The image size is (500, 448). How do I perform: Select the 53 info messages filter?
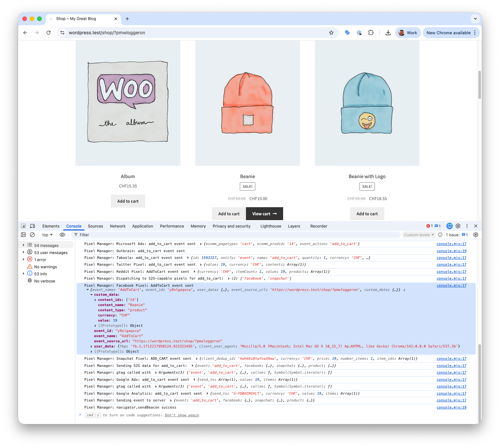[40, 274]
